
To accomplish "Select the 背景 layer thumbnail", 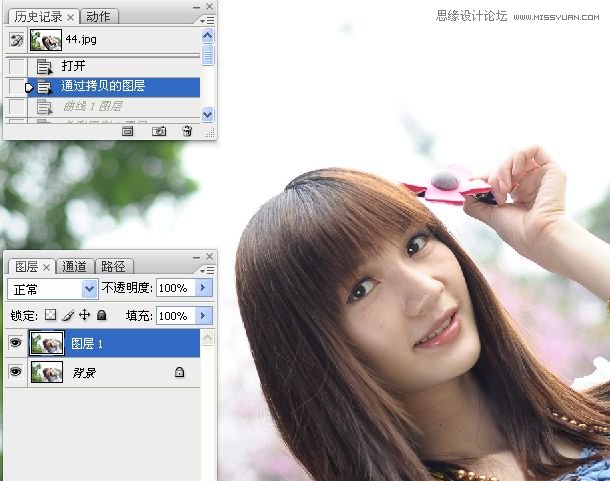I will [47, 372].
